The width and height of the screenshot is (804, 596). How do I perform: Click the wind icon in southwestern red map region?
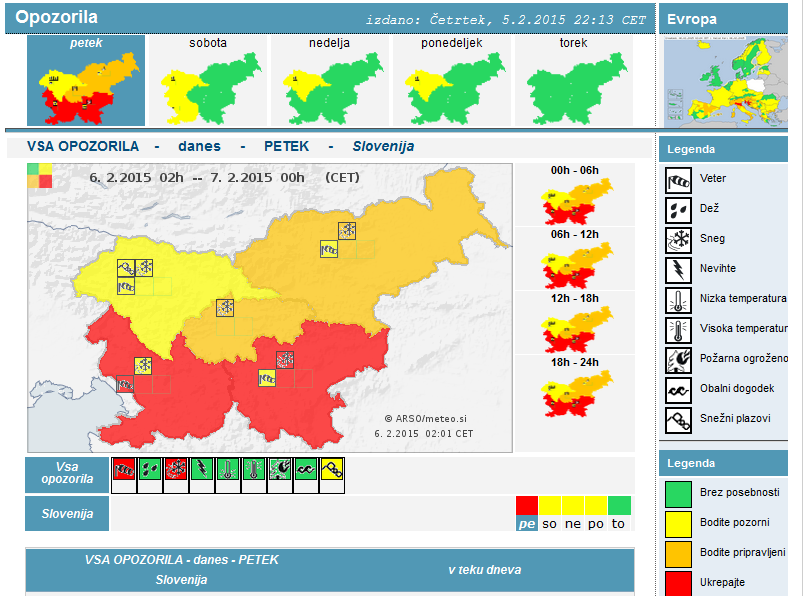[126, 383]
